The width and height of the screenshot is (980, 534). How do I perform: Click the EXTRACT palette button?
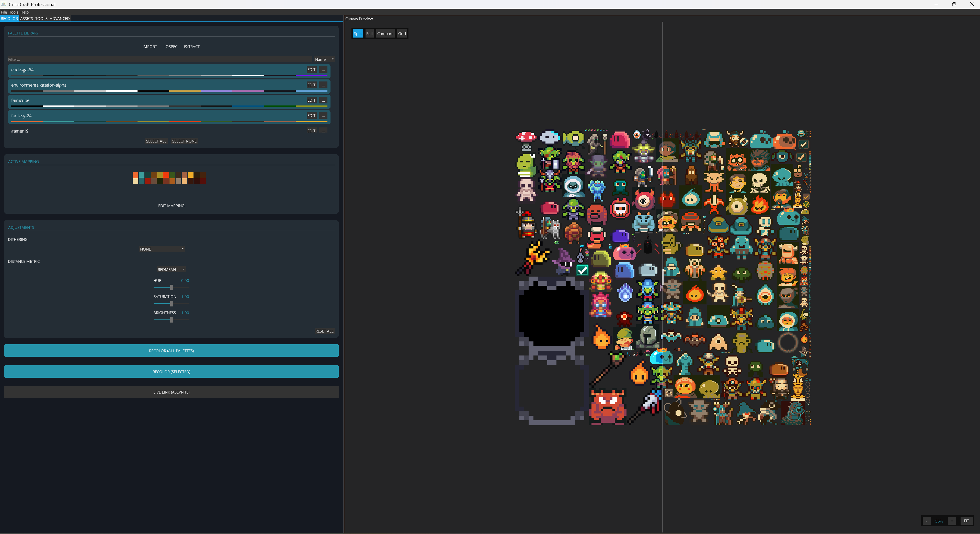coord(192,46)
